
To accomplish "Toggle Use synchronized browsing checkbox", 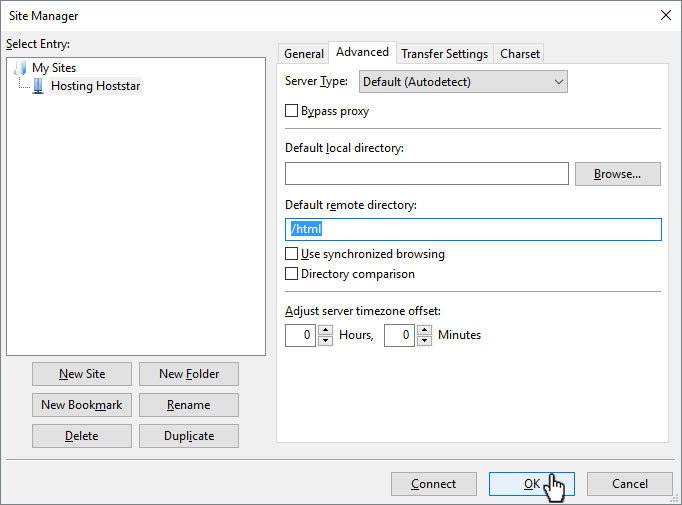I will 291,254.
